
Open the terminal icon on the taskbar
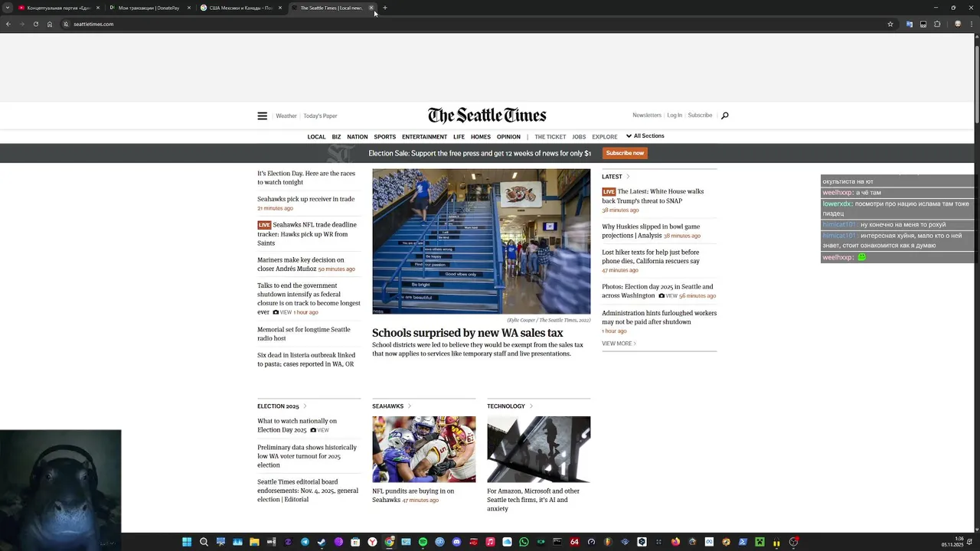[557, 542]
